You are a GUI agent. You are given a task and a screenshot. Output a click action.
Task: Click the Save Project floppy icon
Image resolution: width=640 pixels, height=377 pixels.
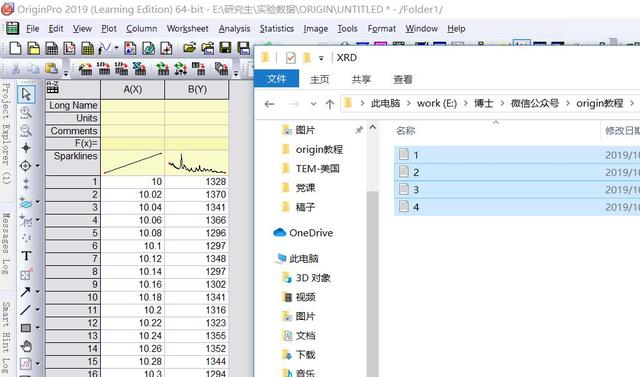[x=225, y=48]
